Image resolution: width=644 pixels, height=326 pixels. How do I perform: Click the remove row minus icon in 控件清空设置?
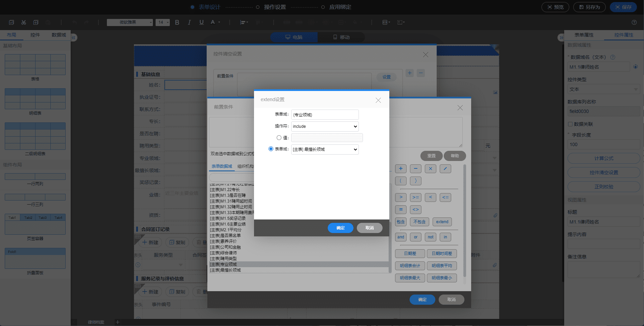[421, 73]
